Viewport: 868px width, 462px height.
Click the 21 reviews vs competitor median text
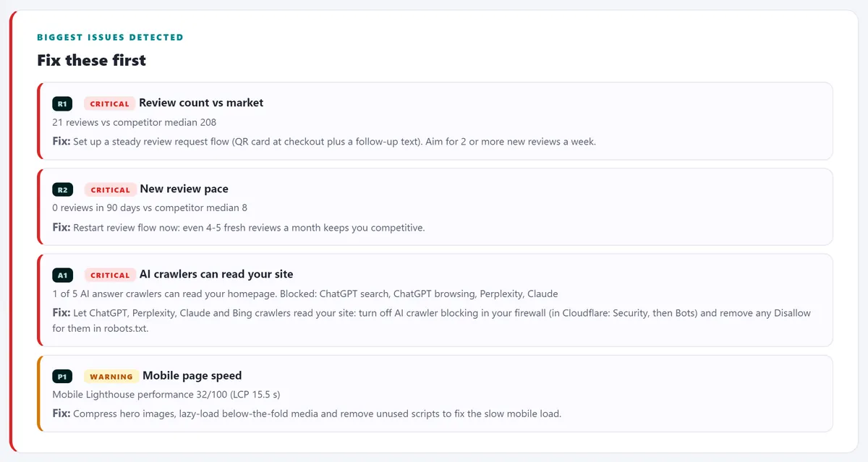point(135,122)
